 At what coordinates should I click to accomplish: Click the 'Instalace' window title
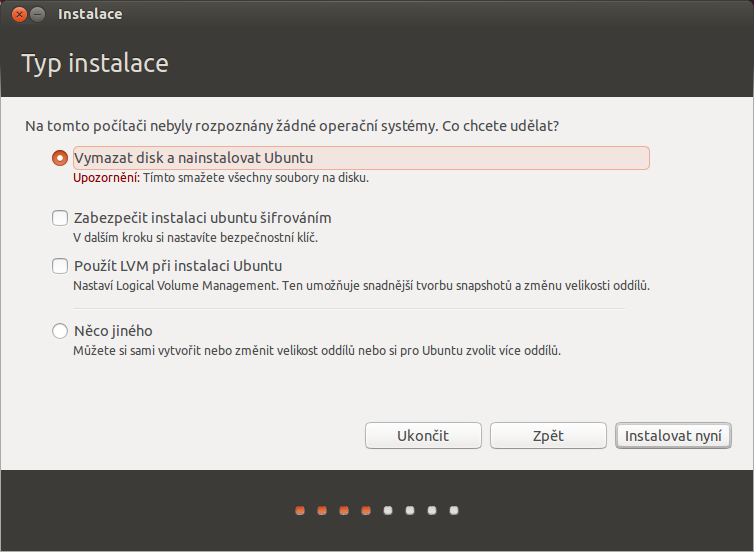tap(90, 14)
